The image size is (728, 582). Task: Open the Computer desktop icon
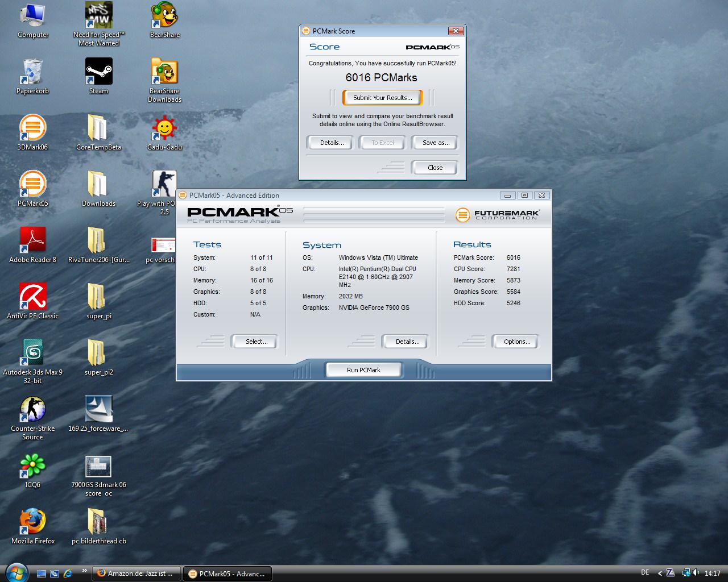click(32, 20)
